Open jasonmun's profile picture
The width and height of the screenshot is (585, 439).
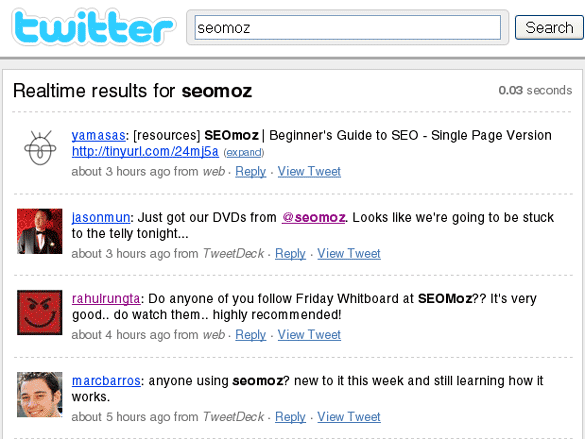[x=40, y=231]
